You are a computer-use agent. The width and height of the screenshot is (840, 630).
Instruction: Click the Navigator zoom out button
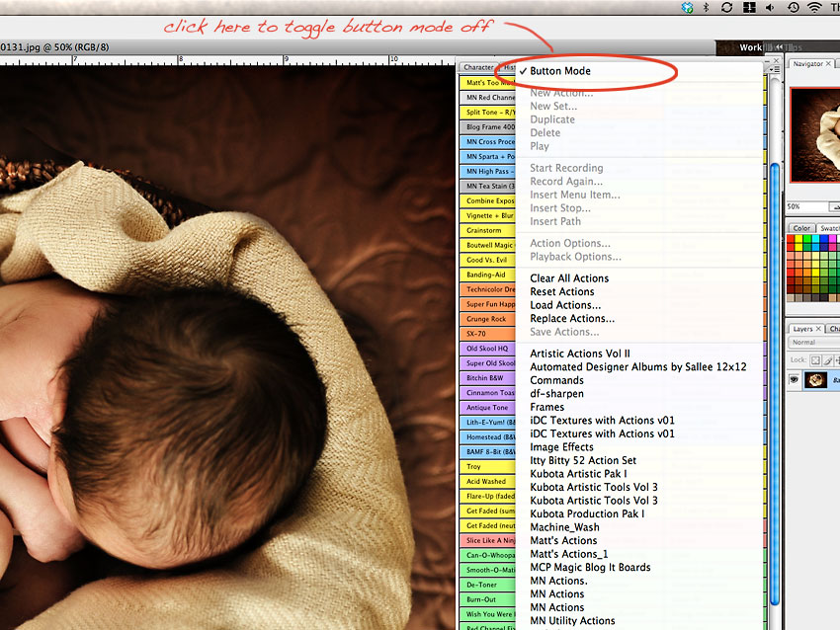[835, 206]
